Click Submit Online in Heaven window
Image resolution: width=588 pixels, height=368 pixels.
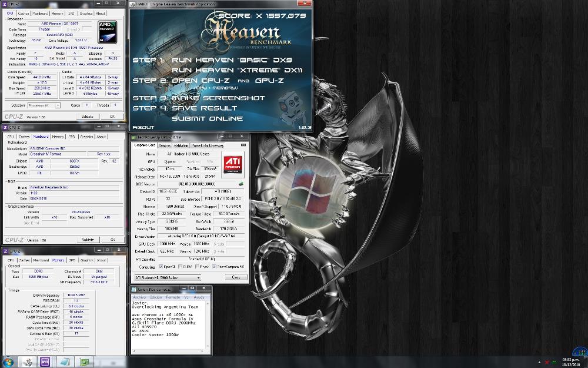(208, 119)
